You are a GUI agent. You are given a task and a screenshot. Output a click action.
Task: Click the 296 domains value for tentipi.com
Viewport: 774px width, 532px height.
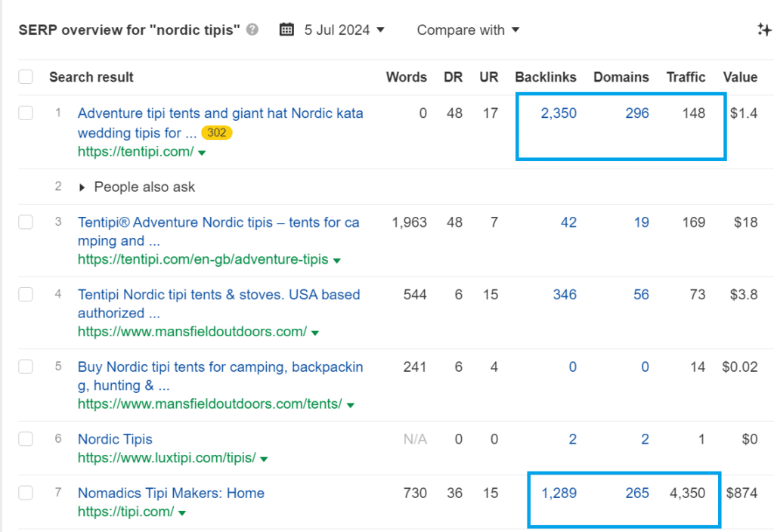pos(636,113)
